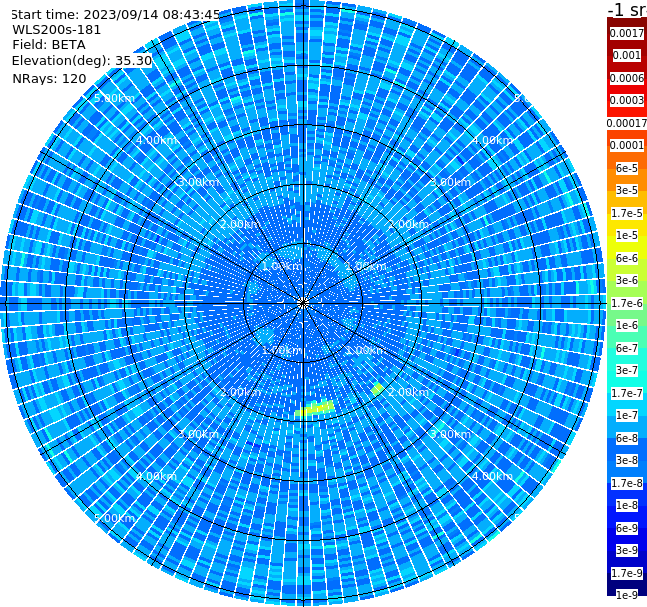Pick the 0.0003 red color scale level
647x607 pixels.
pos(627,100)
